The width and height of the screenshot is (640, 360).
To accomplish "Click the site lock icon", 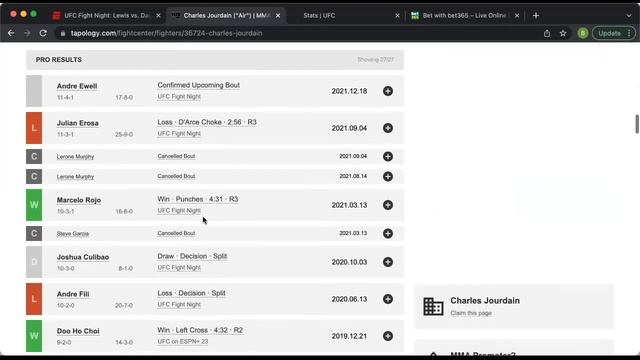I will pos(63,33).
